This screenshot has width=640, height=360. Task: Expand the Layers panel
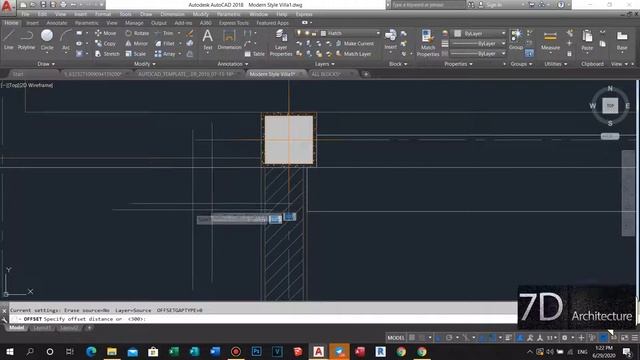[x=324, y=64]
